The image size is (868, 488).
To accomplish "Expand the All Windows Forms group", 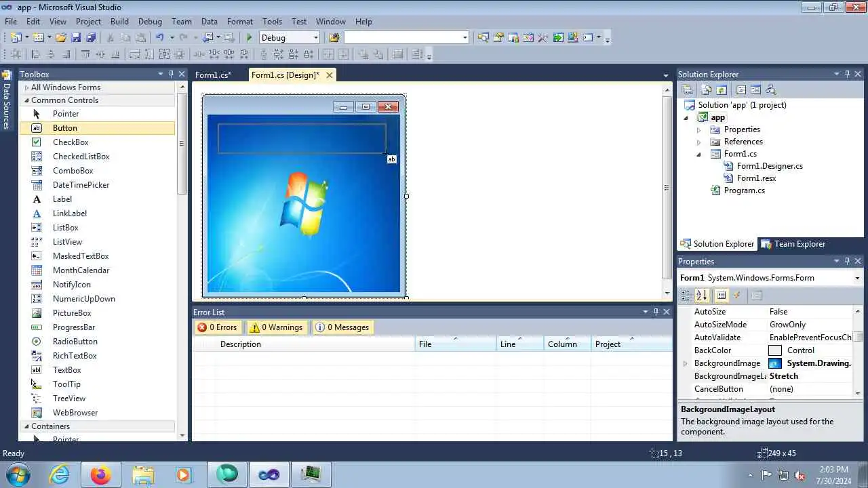I will 26,87.
